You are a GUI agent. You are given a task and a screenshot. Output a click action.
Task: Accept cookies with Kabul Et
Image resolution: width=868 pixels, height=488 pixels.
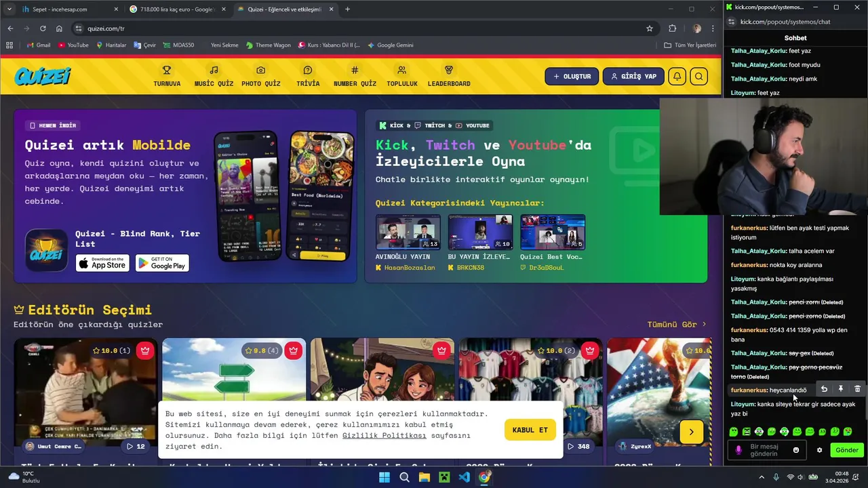(530, 430)
